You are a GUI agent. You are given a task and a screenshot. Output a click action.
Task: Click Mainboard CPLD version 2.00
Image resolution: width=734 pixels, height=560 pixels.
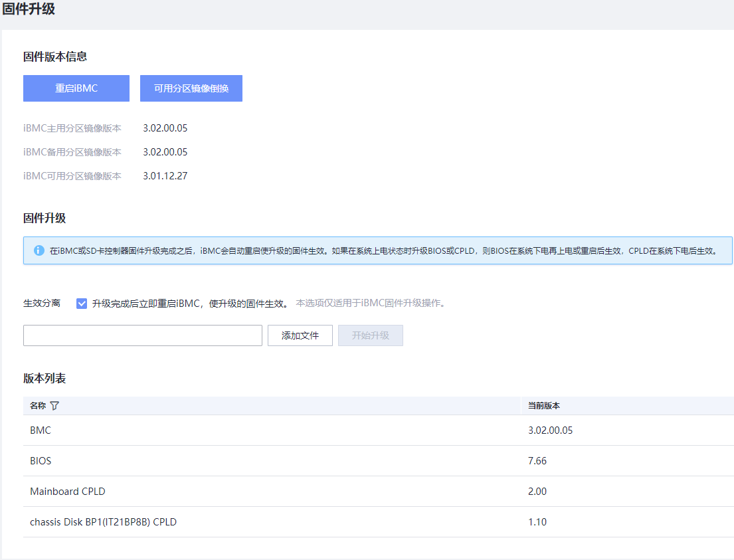pos(537,491)
